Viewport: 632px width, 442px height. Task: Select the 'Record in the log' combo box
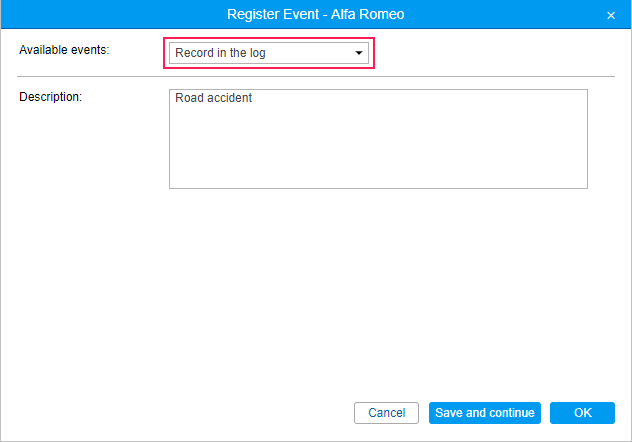click(260, 53)
